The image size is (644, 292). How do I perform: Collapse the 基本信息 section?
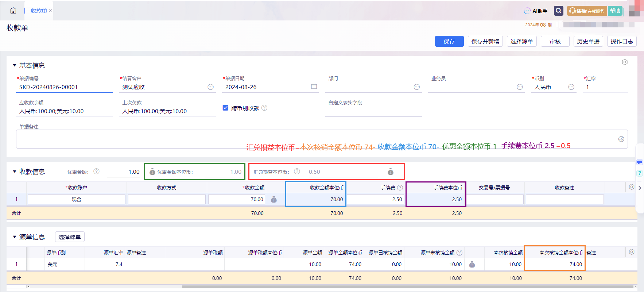(x=15, y=65)
